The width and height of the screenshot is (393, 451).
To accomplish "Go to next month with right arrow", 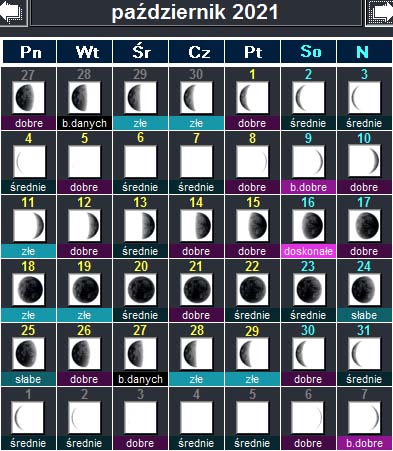I will pyautogui.click(x=379, y=12).
